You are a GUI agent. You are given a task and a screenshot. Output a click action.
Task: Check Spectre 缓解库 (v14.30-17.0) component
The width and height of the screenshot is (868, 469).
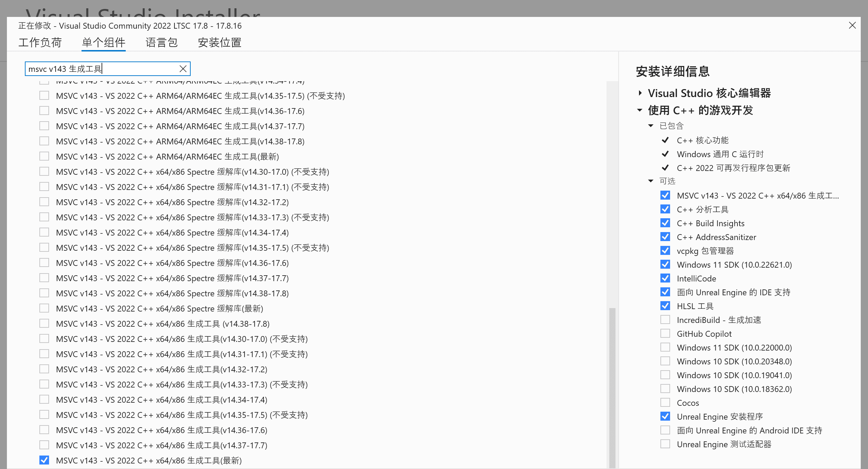tap(44, 171)
